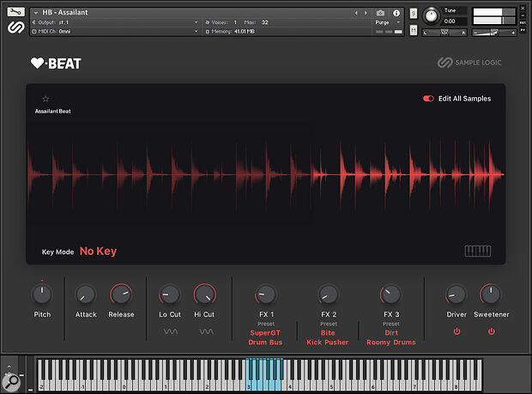The width and height of the screenshot is (532, 394).
Task: Click the Max voices value 32
Action: click(264, 22)
